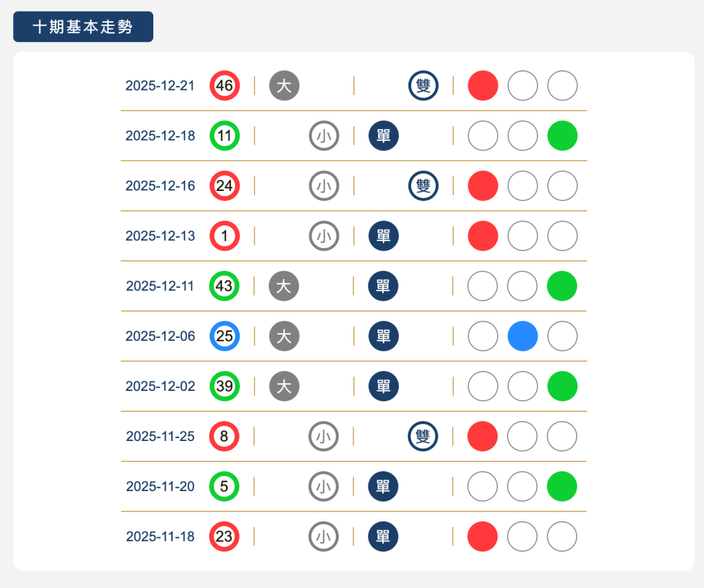Select the blue number 25 ball
This screenshot has height=588, width=704.
224,337
